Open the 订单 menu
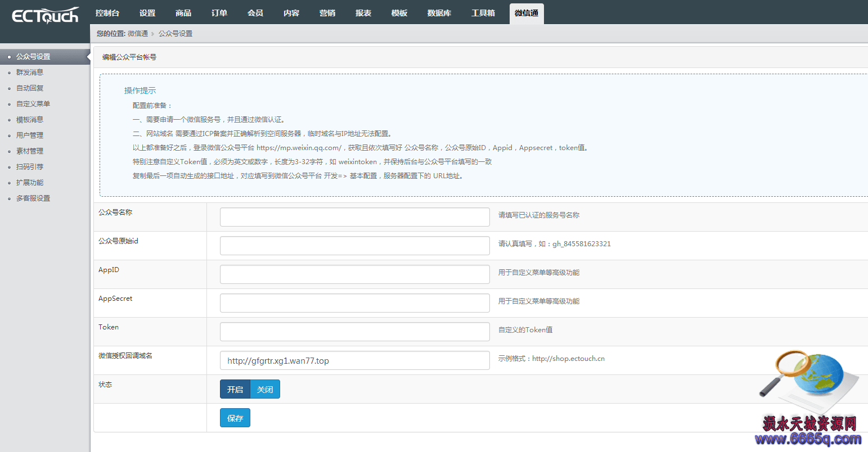Screen dimensions: 868x452 tap(219, 13)
